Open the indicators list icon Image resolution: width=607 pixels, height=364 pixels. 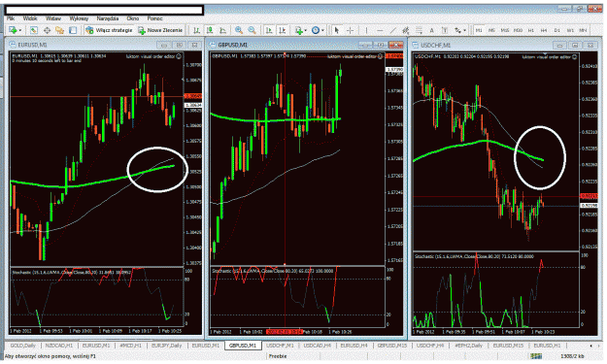coord(298,30)
